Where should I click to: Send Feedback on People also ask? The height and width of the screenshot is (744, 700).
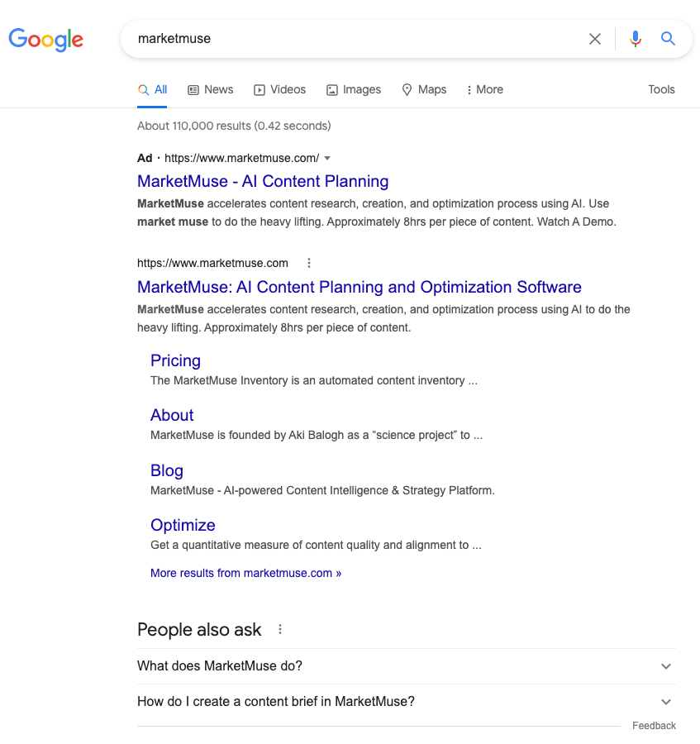pyautogui.click(x=654, y=725)
